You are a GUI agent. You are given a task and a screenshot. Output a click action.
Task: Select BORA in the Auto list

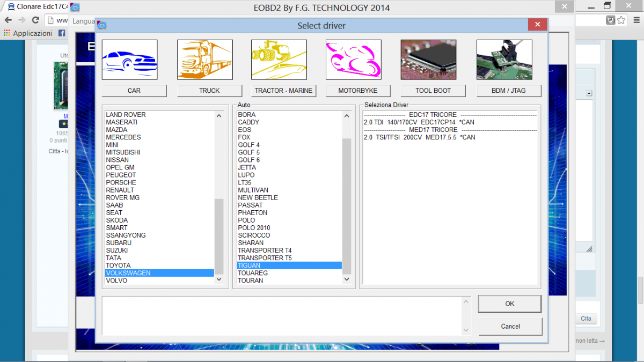[x=289, y=115]
